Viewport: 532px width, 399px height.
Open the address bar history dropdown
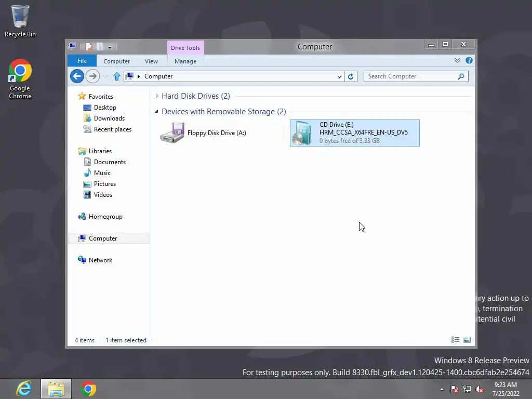[339, 77]
